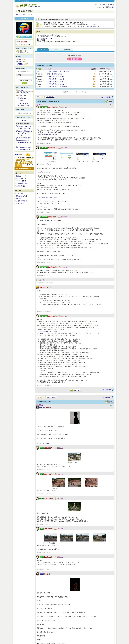
Task: Open the ご利用ガイド link in header
Action: [101, 5]
